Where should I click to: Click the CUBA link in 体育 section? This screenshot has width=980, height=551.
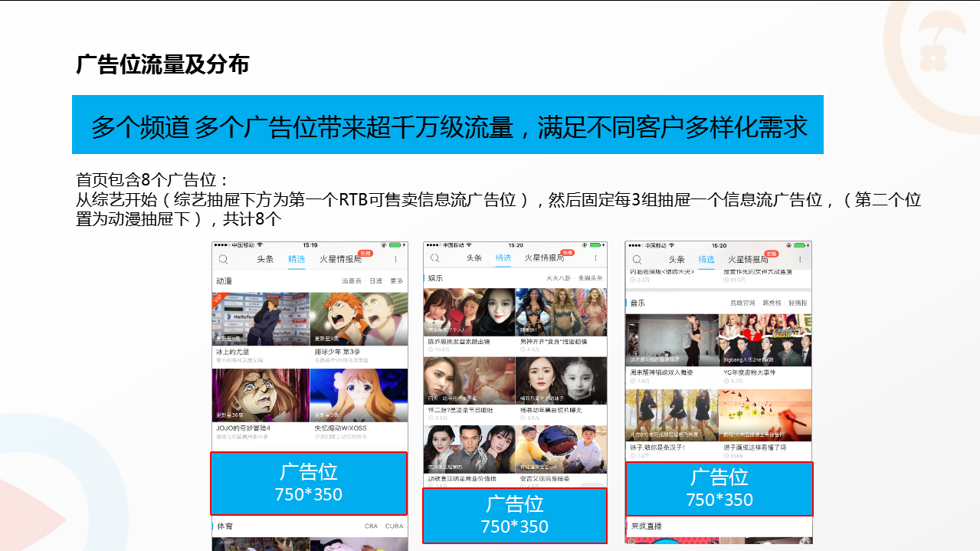[x=394, y=526]
